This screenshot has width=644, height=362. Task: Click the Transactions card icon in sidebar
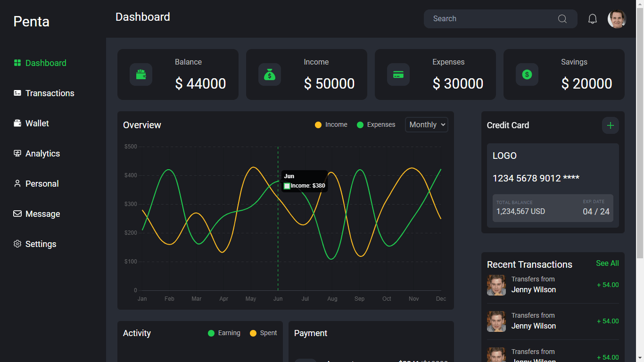(17, 93)
